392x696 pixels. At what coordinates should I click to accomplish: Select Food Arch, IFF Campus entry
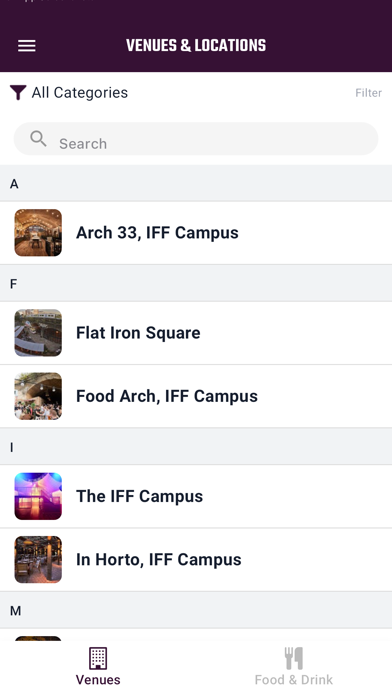196,396
